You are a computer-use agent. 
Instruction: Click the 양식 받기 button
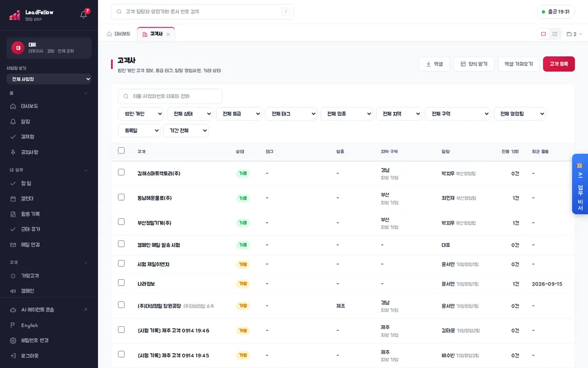(474, 64)
